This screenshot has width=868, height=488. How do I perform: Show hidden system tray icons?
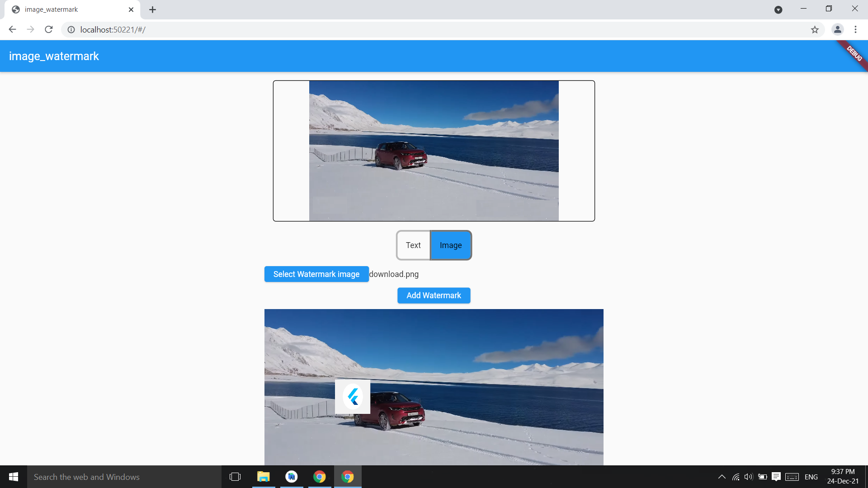pos(722,477)
